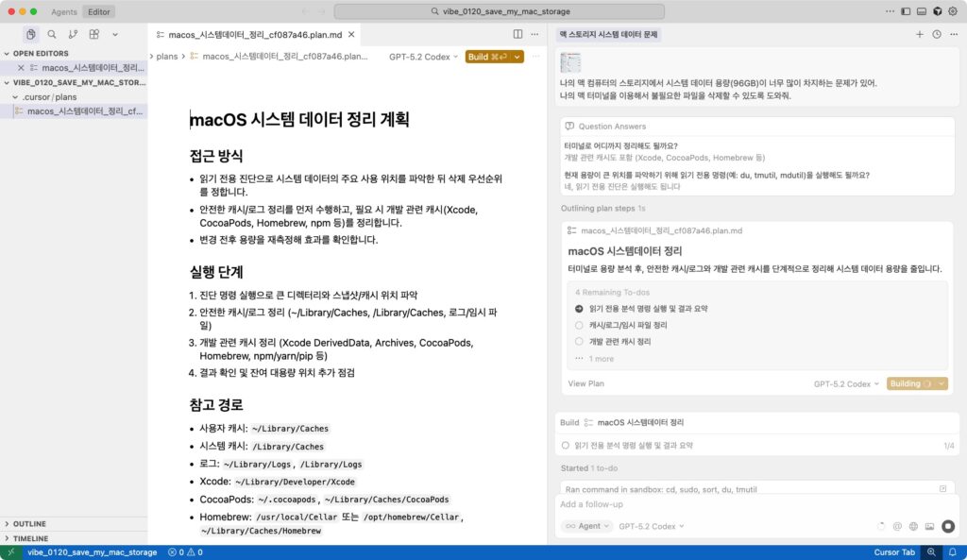The height and width of the screenshot is (560, 967).
Task: Collapse the OPEN EDITORS section
Action: (8, 54)
